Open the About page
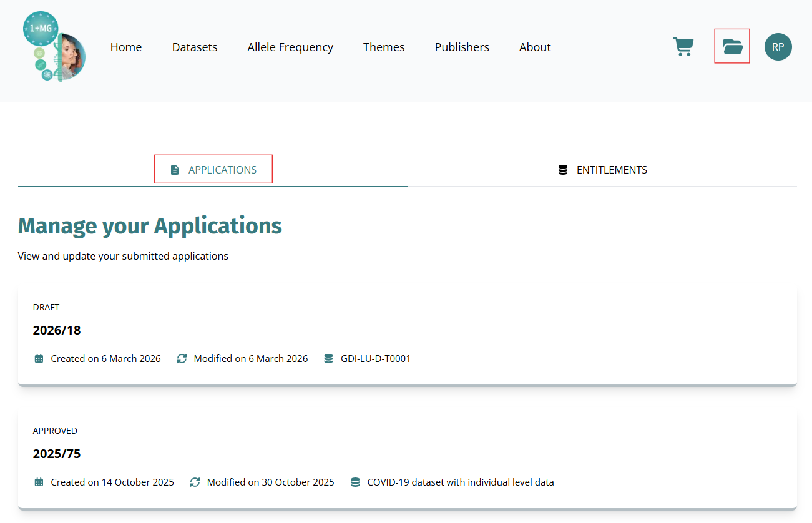Screen dimensions: 812x523 (535, 47)
